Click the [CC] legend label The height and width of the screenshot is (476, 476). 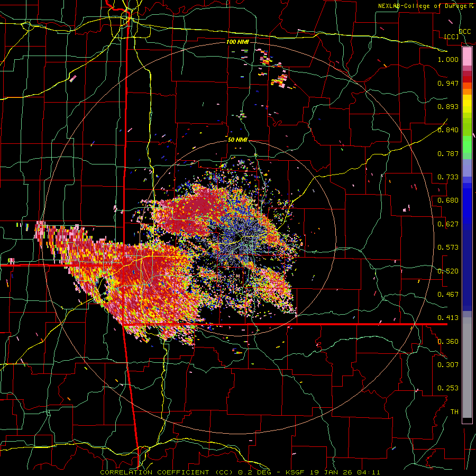[x=451, y=36]
